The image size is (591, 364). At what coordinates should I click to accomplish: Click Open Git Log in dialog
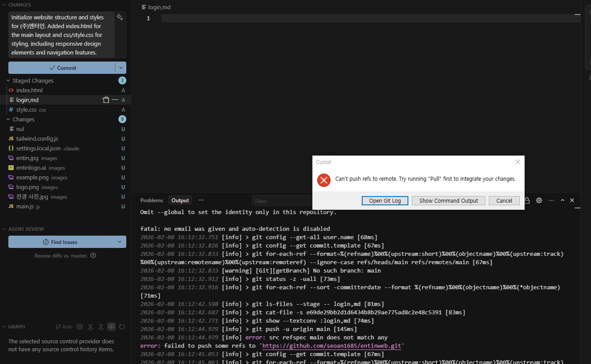(x=385, y=200)
